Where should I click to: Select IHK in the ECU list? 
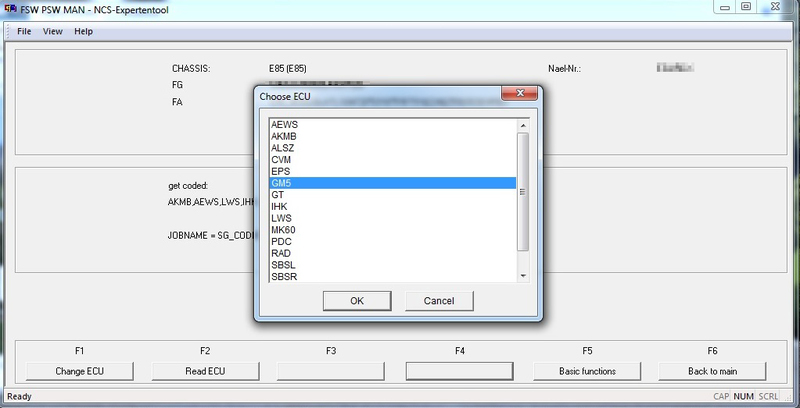coord(279,206)
